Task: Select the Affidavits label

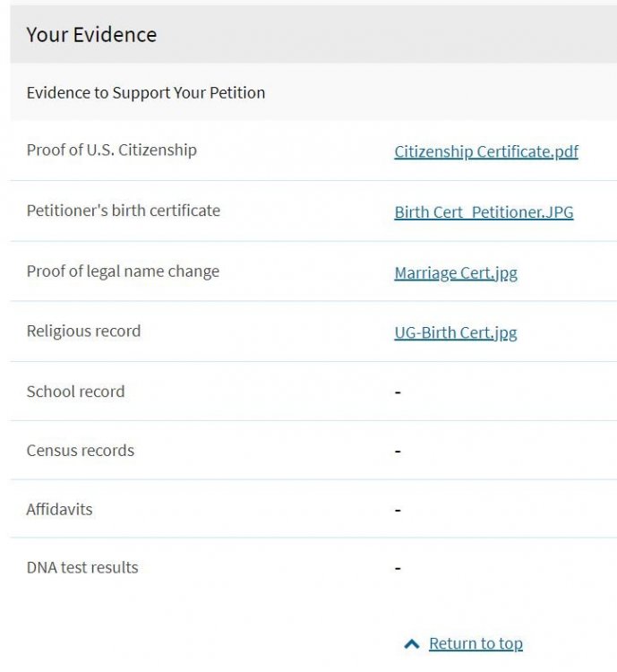Action: [60, 510]
